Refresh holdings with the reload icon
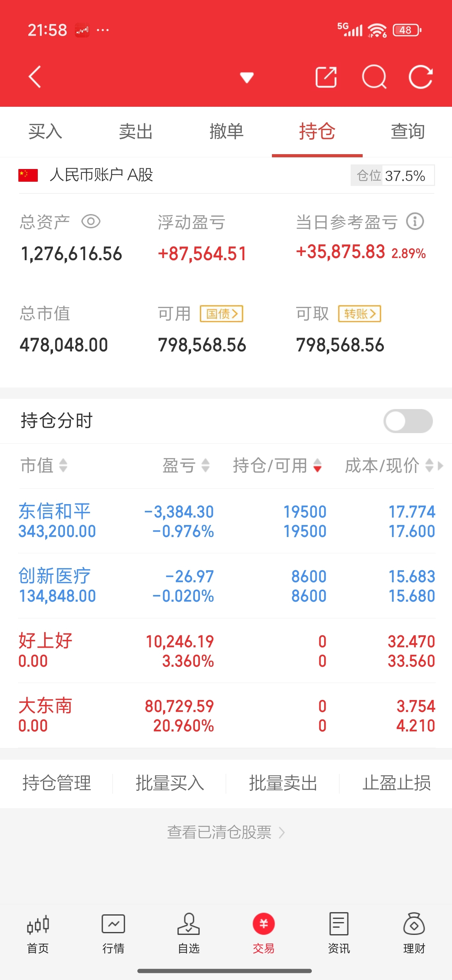The width and height of the screenshot is (452, 980). coord(421,77)
